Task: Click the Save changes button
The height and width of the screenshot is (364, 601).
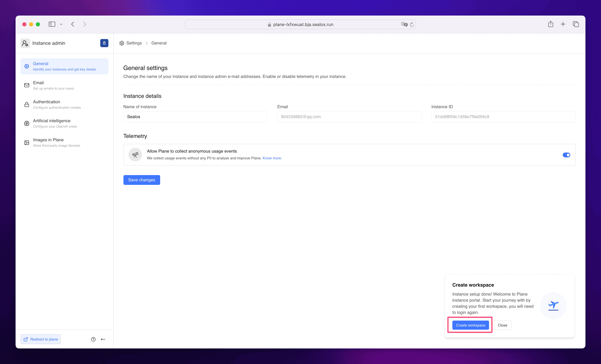Action: (x=142, y=180)
